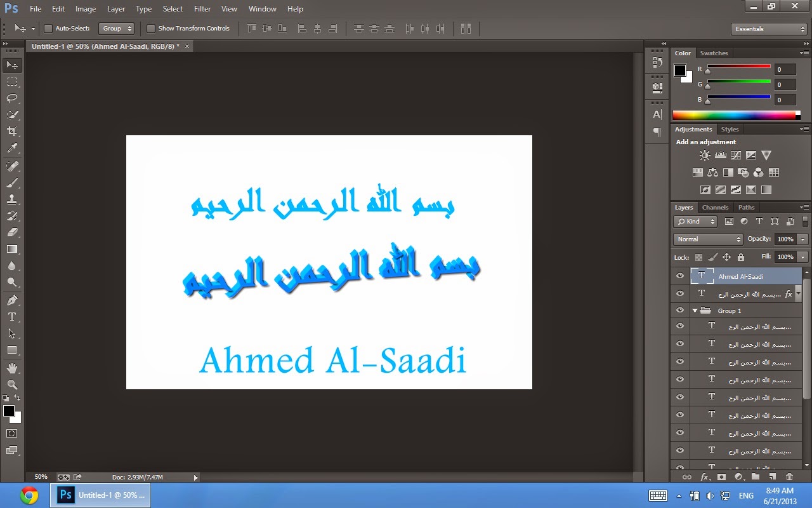Enable the Auto-Select checkbox
Viewport: 812px width, 508px height.
pos(48,29)
